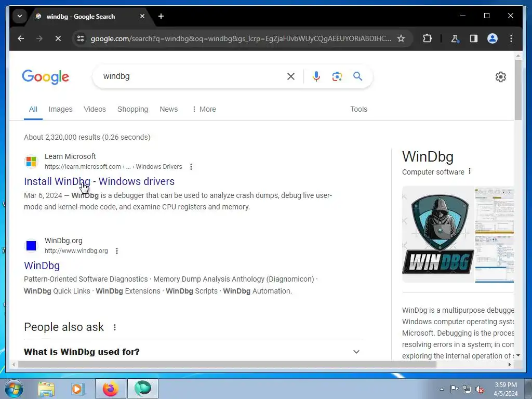Open options for Learn Microsoft result
Screen dimensions: 532x399
click(191, 167)
